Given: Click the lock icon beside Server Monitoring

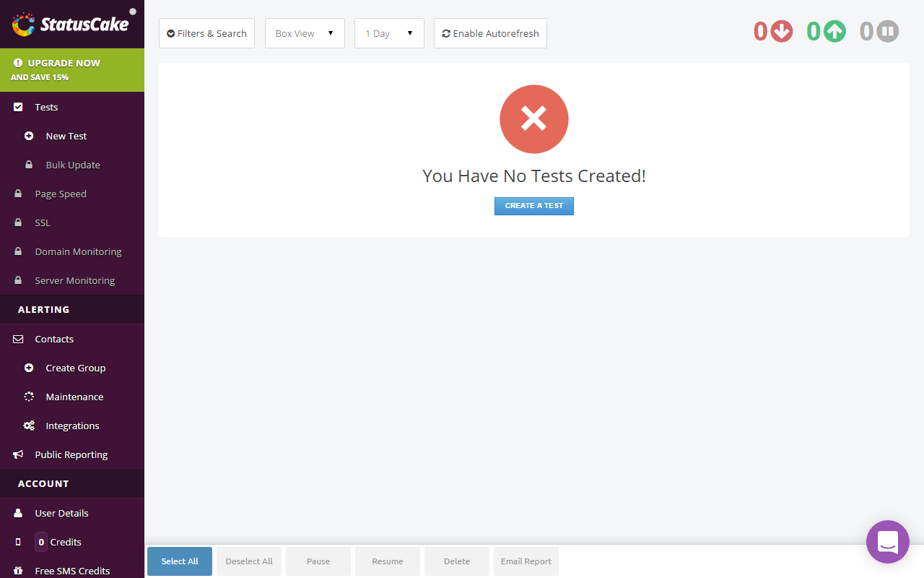Looking at the screenshot, I should (18, 280).
